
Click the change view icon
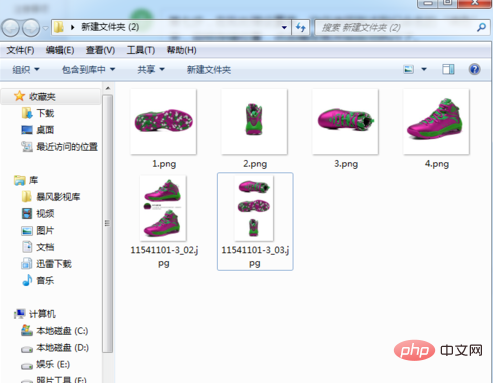tap(408, 69)
